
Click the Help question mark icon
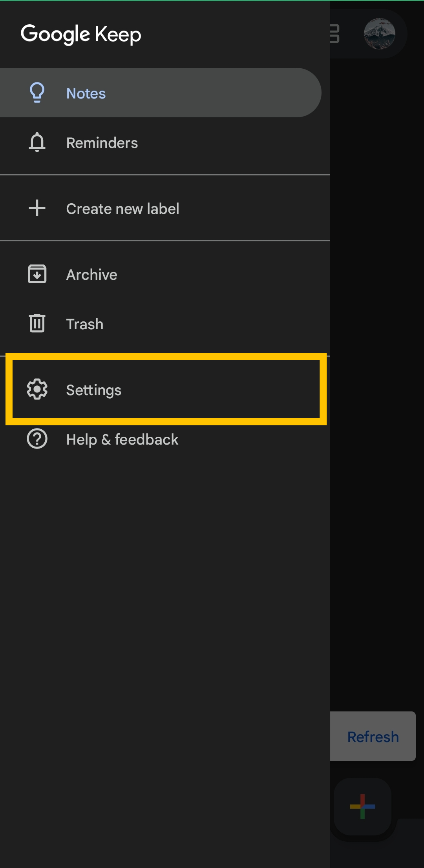(37, 439)
